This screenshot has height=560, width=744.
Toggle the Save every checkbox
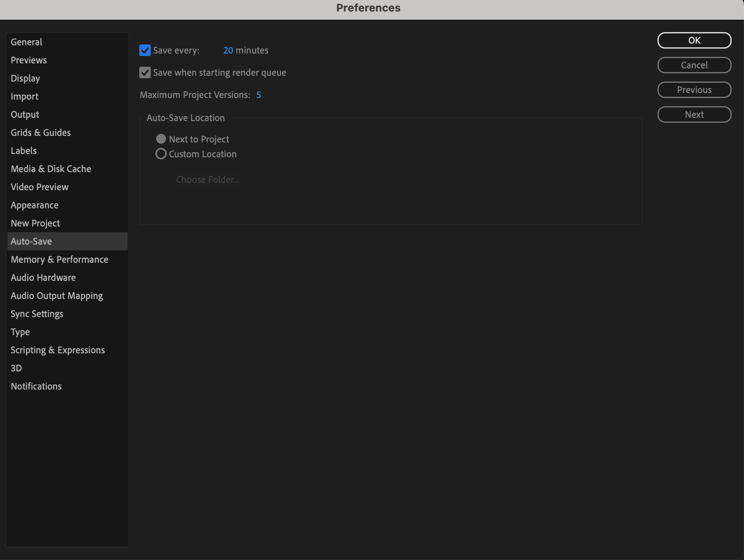(145, 50)
